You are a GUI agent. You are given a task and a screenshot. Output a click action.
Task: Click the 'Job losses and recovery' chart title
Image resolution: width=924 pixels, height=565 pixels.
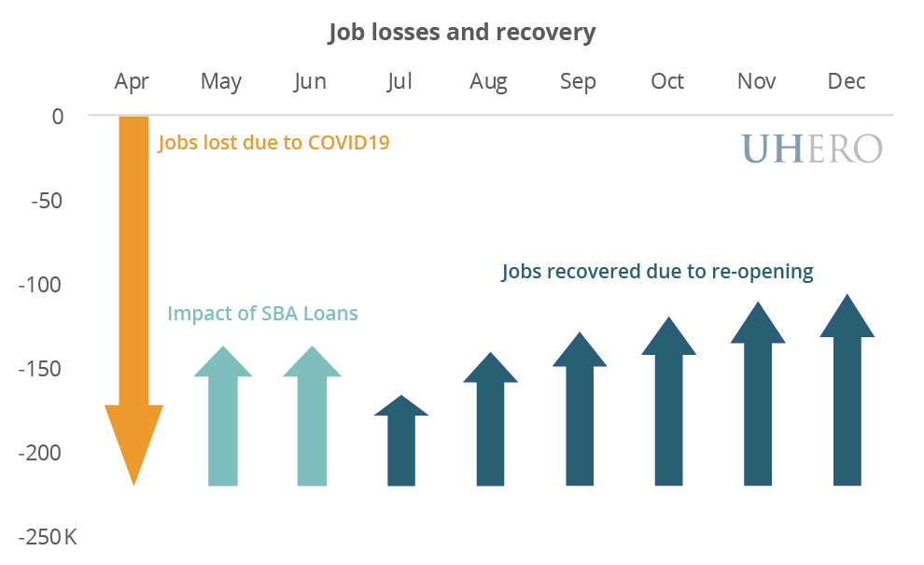pos(461,33)
